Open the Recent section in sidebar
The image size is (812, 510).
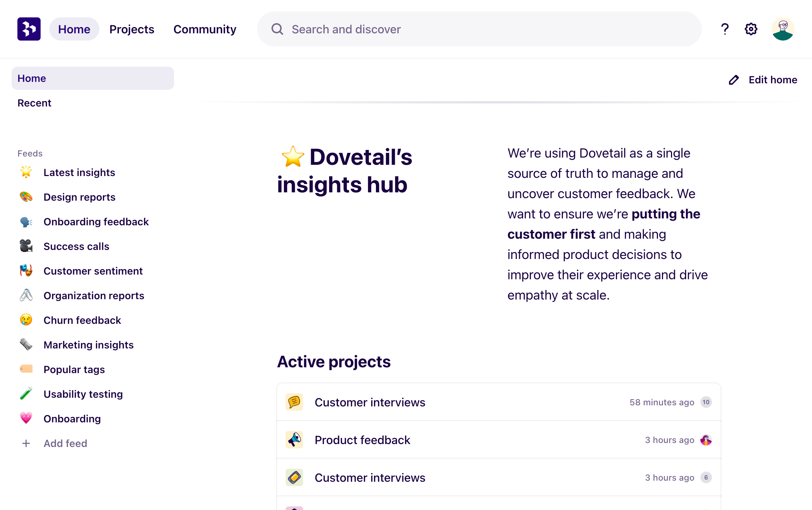34,103
